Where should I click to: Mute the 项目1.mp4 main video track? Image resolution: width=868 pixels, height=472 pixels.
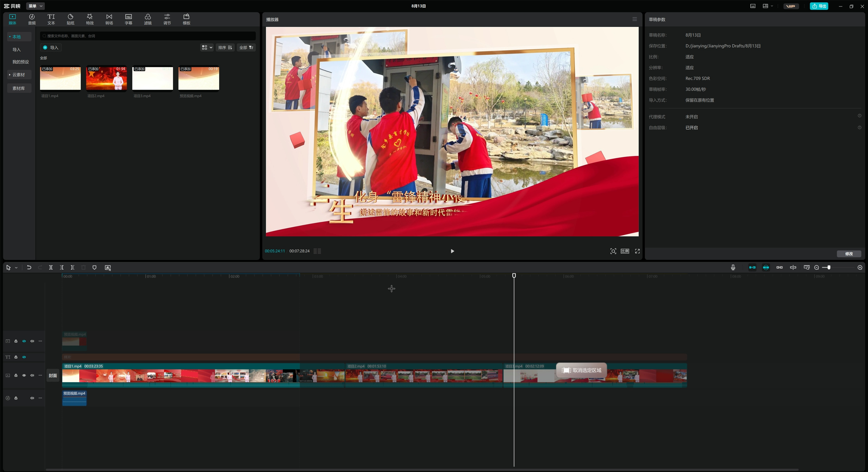32,375
